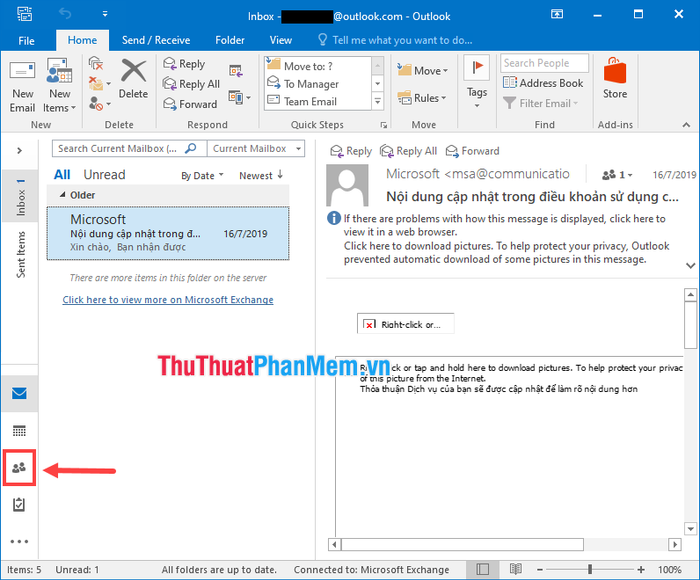The height and width of the screenshot is (580, 700).
Task: Filter messages by Unread
Action: tap(104, 175)
